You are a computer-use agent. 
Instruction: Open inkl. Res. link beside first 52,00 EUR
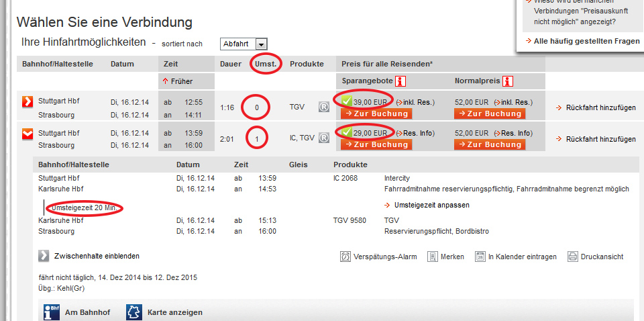[513, 102]
